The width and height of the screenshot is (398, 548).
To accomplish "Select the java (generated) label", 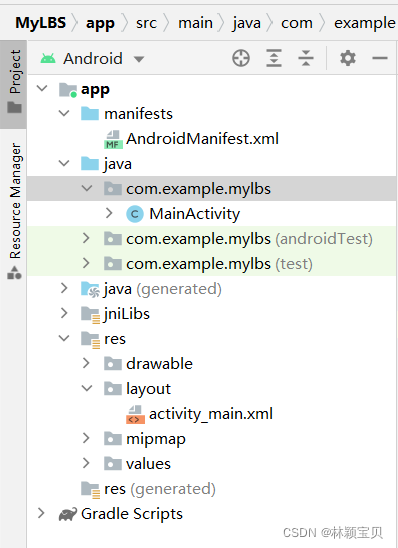I will click(x=162, y=289).
